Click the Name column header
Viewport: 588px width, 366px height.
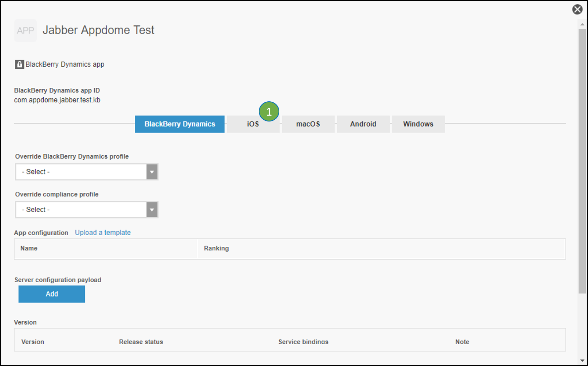click(29, 249)
